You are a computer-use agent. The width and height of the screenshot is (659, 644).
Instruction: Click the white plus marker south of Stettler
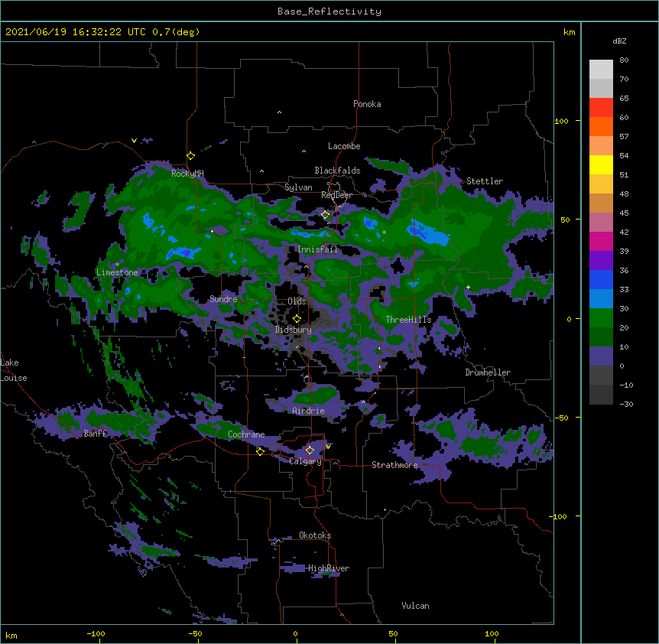coord(468,287)
